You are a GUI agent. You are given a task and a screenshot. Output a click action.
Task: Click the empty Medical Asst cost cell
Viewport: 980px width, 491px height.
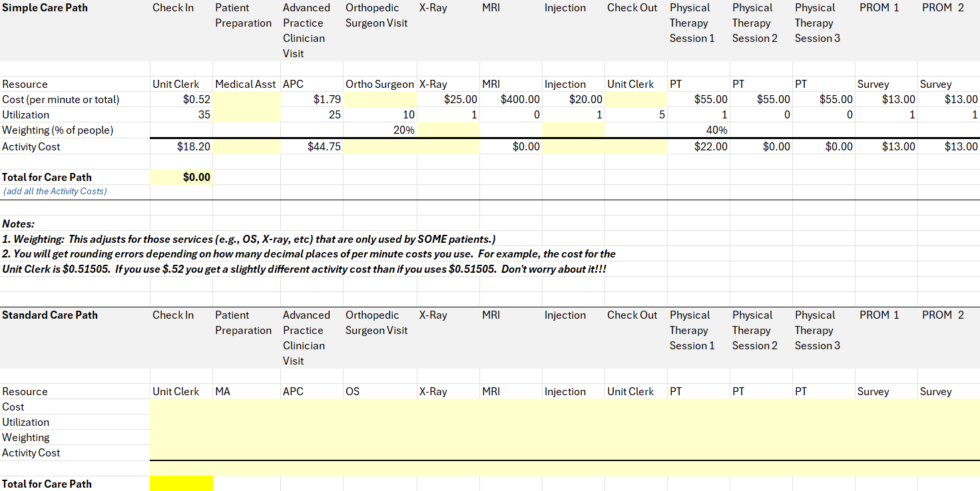click(x=247, y=100)
